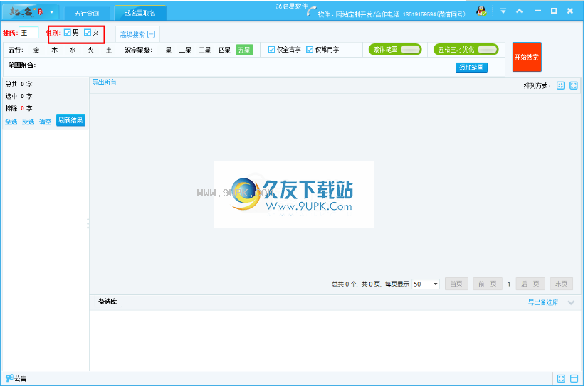The width and height of the screenshot is (588, 389).
Task: Select the 金 five-element option
Action: [36, 50]
